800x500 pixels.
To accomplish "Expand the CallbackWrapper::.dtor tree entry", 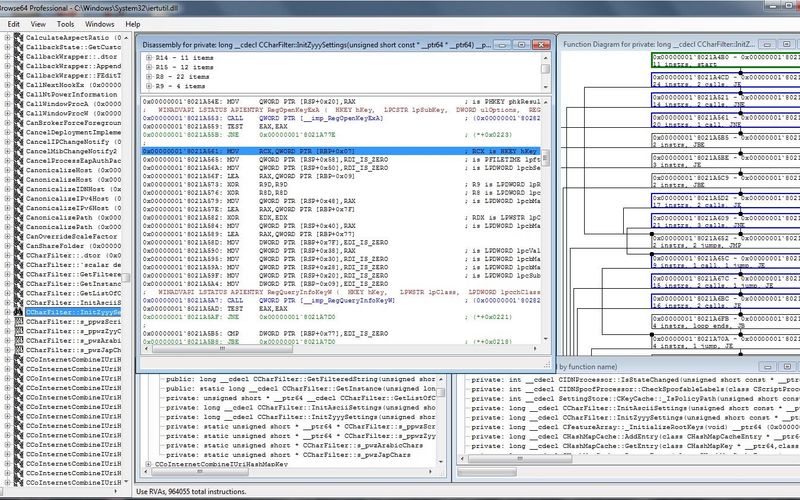I will [6, 58].
